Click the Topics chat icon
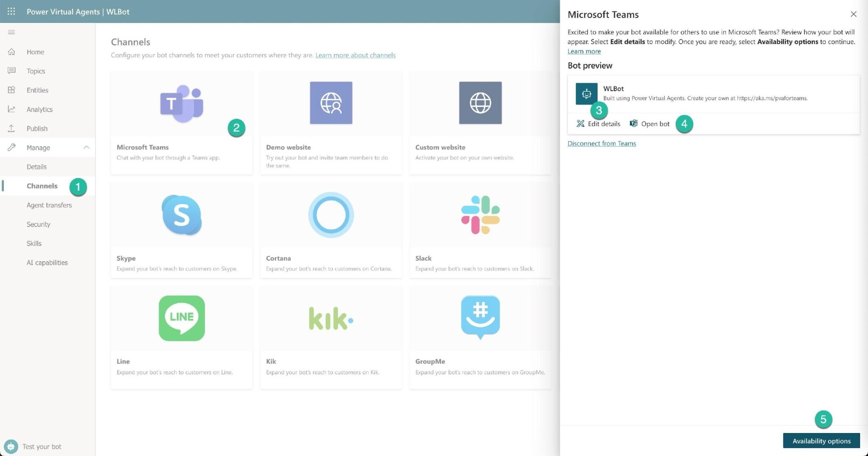868x456 pixels. click(x=11, y=71)
